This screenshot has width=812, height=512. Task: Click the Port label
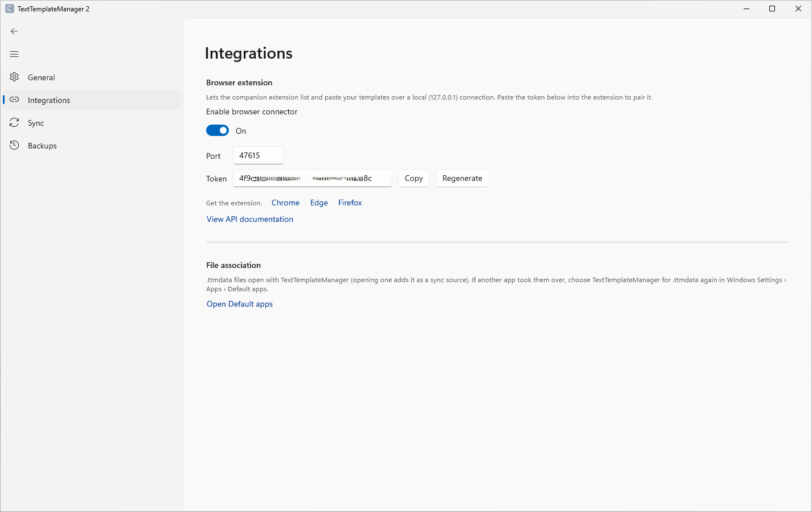tap(214, 156)
